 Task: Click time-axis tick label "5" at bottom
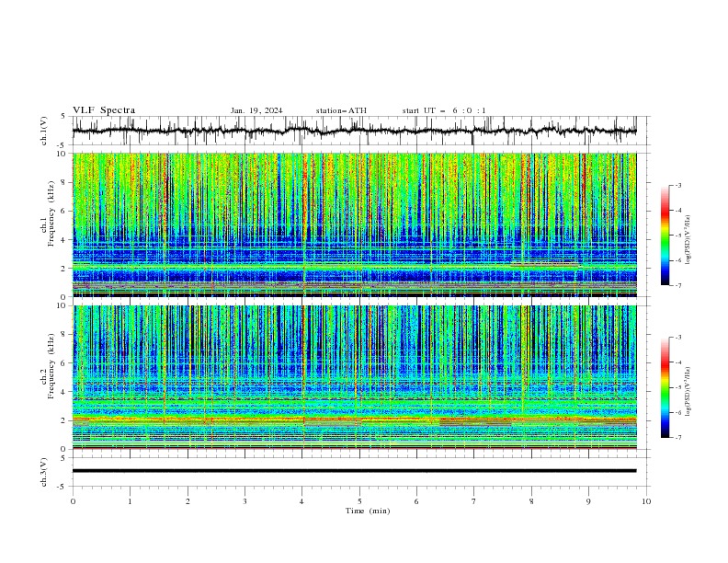(359, 501)
